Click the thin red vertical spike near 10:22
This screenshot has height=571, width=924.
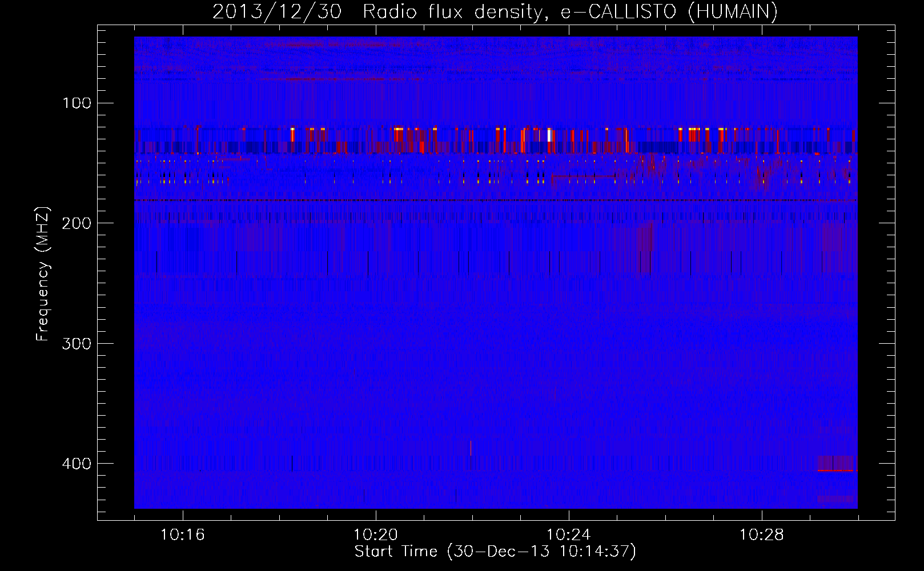[471, 448]
